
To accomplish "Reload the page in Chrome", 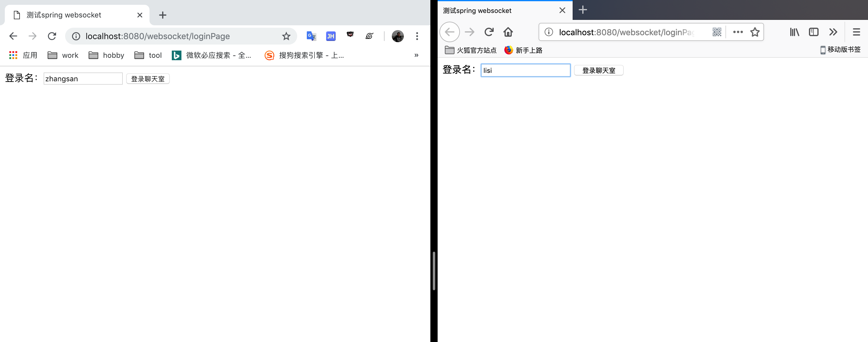I will [52, 36].
